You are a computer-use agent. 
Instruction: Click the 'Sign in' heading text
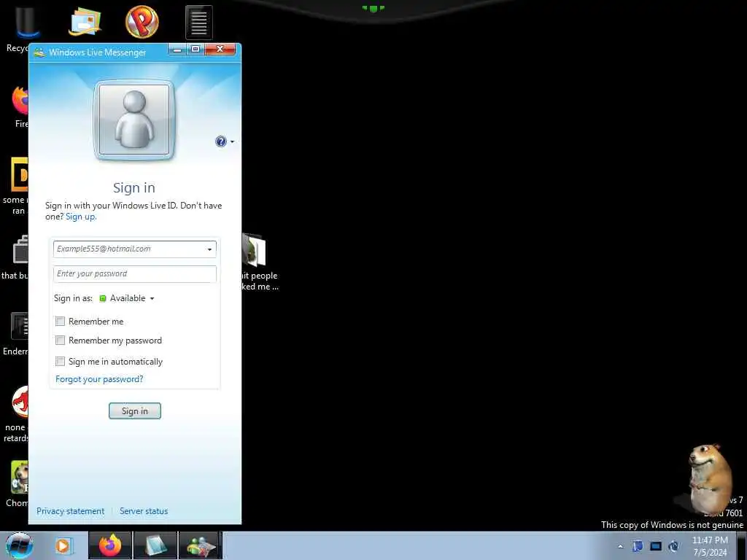pos(134,187)
